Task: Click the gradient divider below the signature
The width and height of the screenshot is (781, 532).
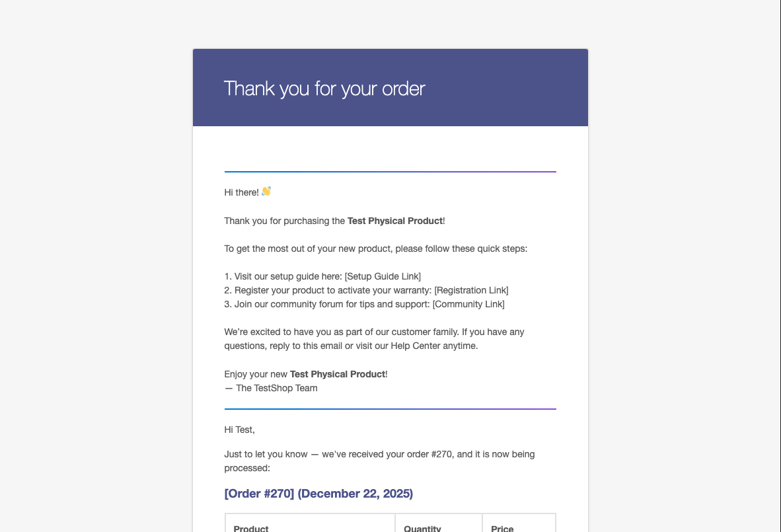Action: [x=390, y=409]
